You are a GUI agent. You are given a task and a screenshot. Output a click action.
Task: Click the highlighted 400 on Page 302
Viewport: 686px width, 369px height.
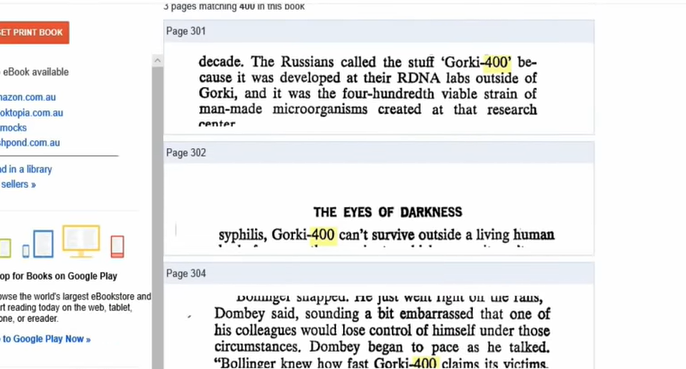pos(323,235)
